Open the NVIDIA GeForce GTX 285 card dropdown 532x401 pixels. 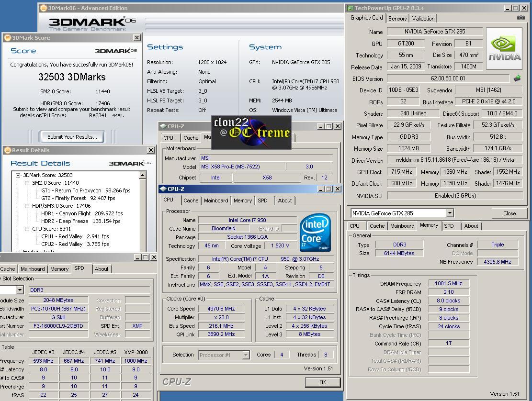point(450,213)
